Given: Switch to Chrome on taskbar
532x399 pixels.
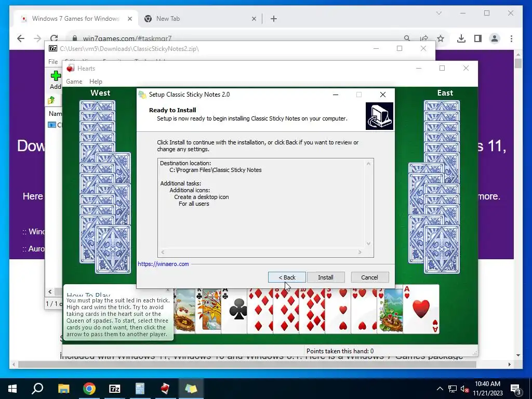Looking at the screenshot, I should [89, 389].
